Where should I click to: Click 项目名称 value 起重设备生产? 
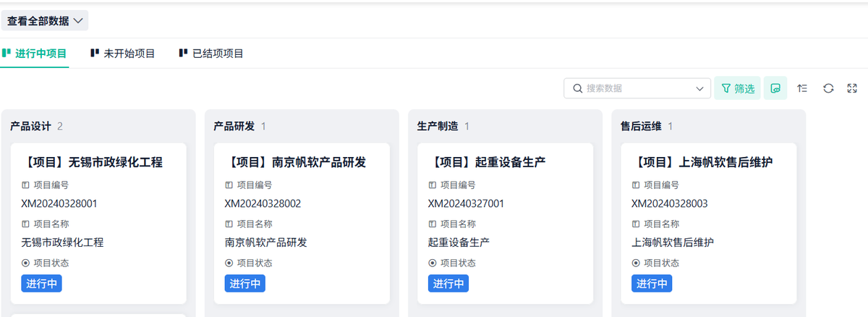coord(459,242)
